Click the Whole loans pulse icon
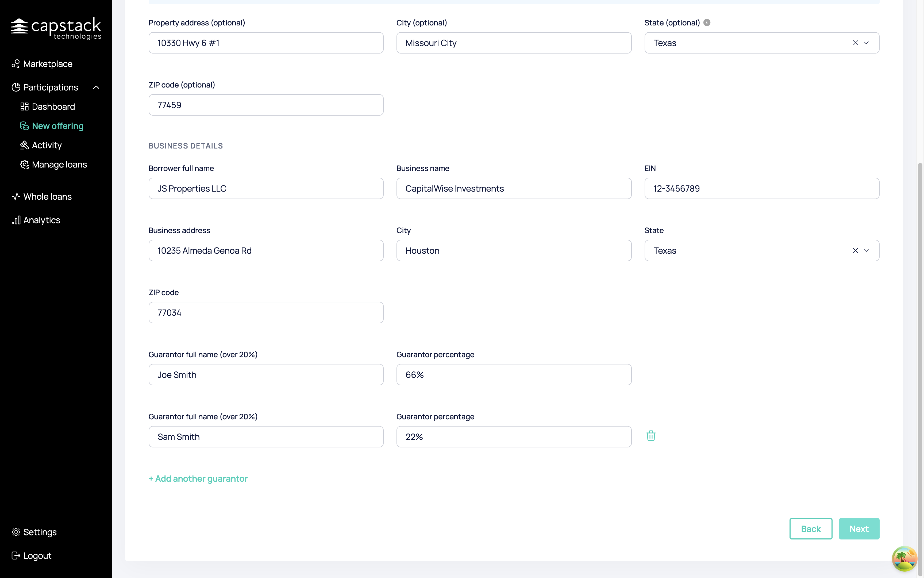Screen dimensions: 924x578 16,196
